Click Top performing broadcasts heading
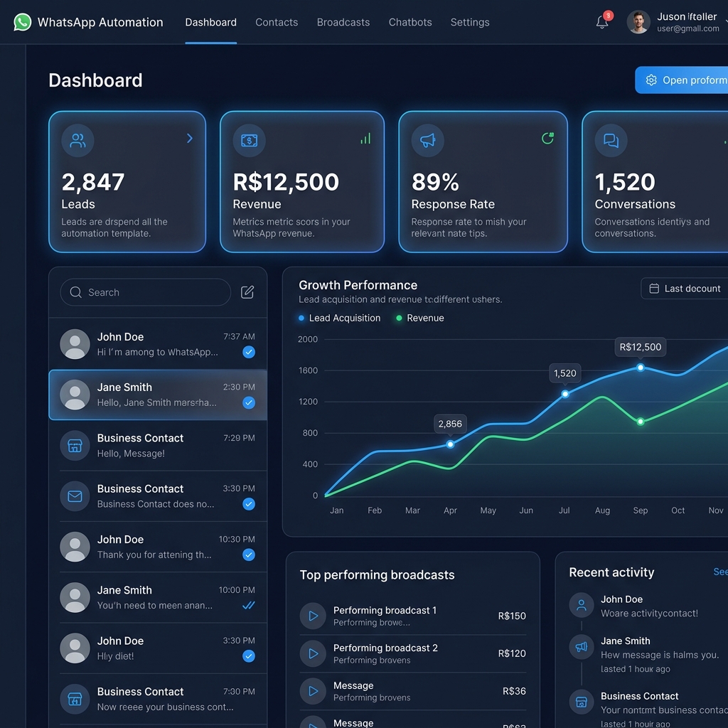The height and width of the screenshot is (728, 728). (x=377, y=574)
